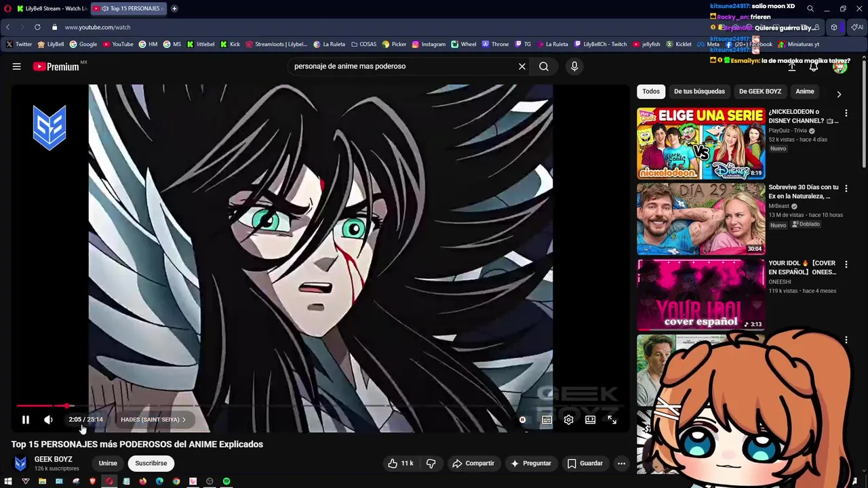This screenshot has width=868, height=488.
Task: Toggle subtitles in the video player
Action: point(547,420)
